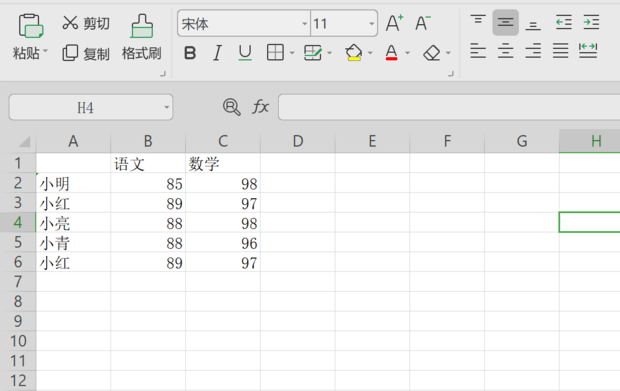Select column H header
Image resolution: width=620 pixels, height=391 pixels.
pos(590,141)
